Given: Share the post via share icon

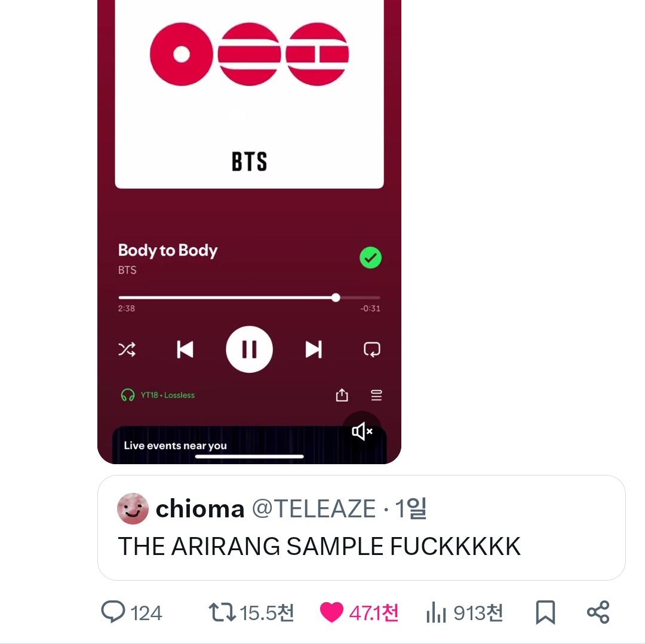Looking at the screenshot, I should point(598,612).
